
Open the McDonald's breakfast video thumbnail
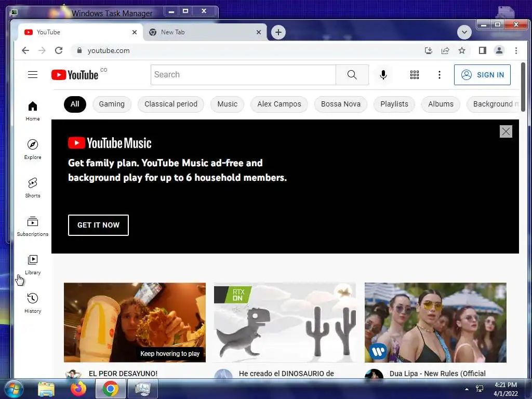click(x=135, y=322)
